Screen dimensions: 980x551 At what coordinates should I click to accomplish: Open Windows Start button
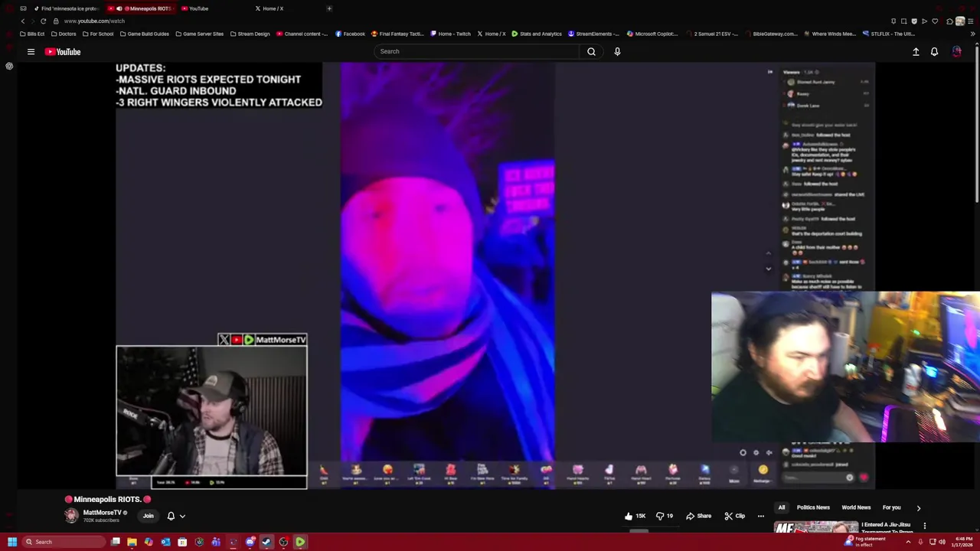11,542
